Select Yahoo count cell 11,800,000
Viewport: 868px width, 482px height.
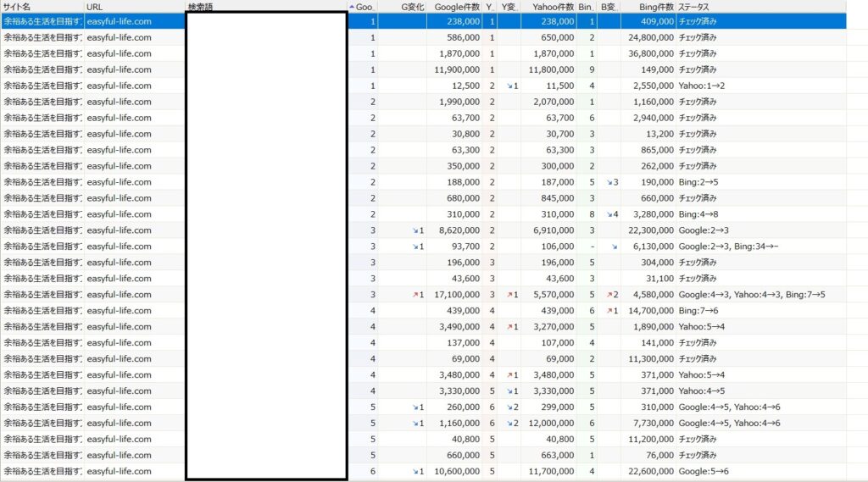551,69
